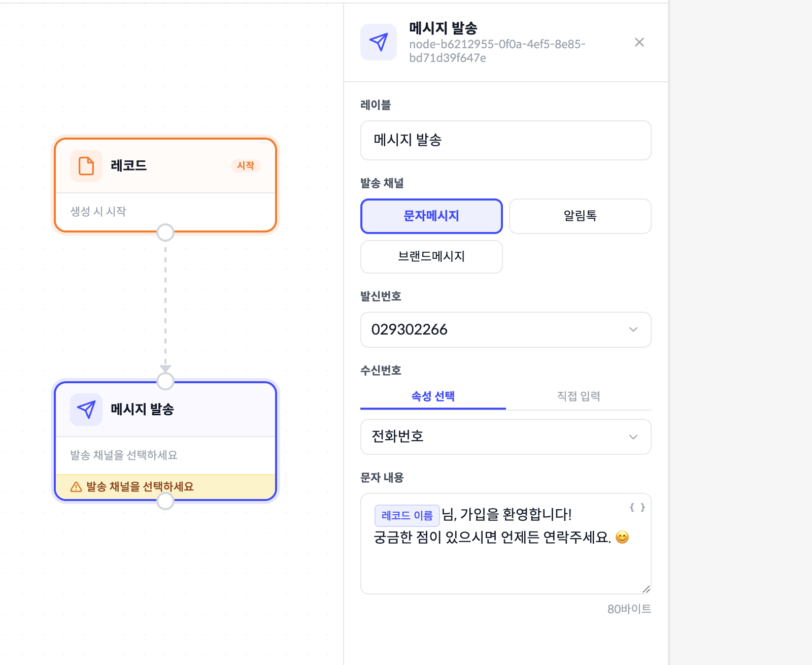Click the resize handle of the message textarea

(646, 589)
